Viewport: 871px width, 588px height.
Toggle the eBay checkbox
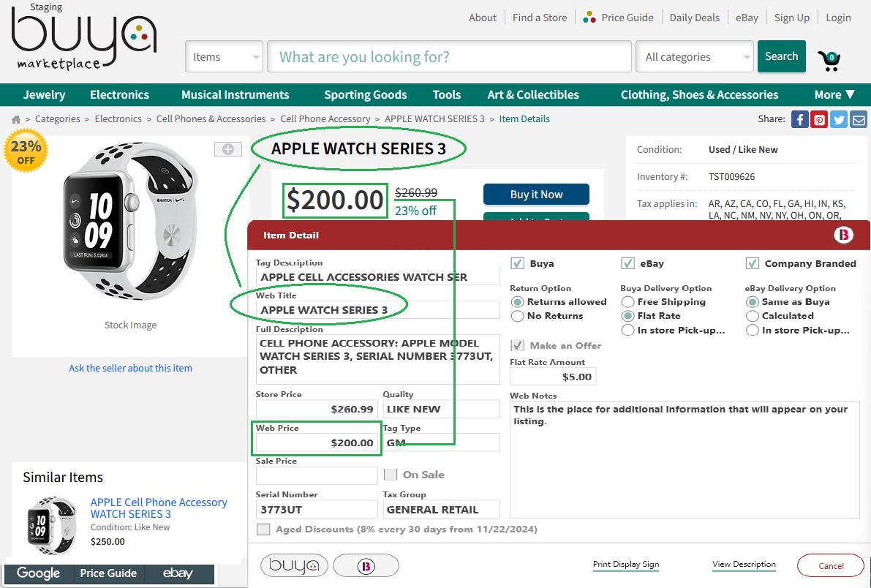point(627,263)
